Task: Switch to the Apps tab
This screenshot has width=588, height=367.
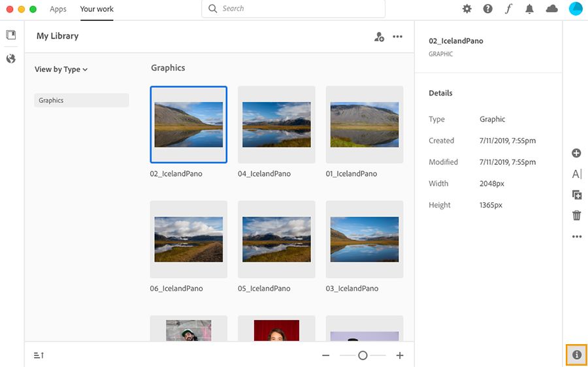Action: 58,9
